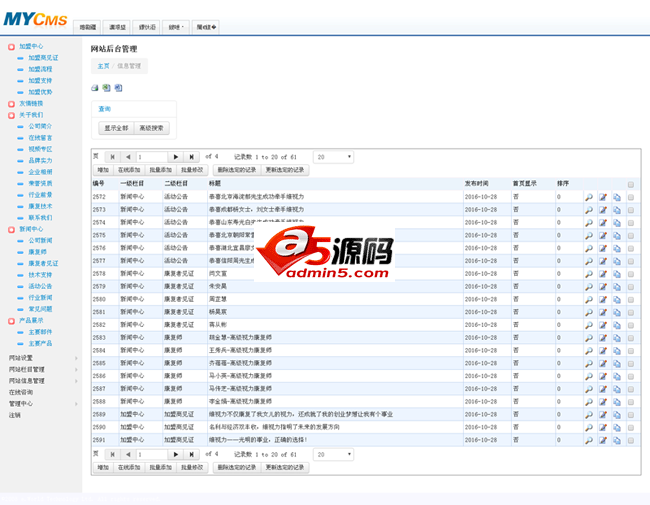Image resolution: width=650 pixels, height=505 pixels.
Task: Click the page number field in bottom pager
Action: click(x=152, y=454)
